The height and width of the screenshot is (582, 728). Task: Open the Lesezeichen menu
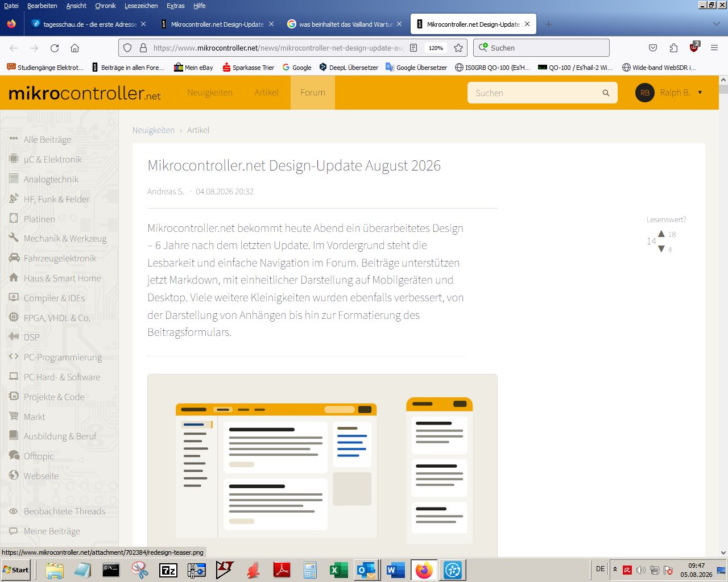pos(141,6)
